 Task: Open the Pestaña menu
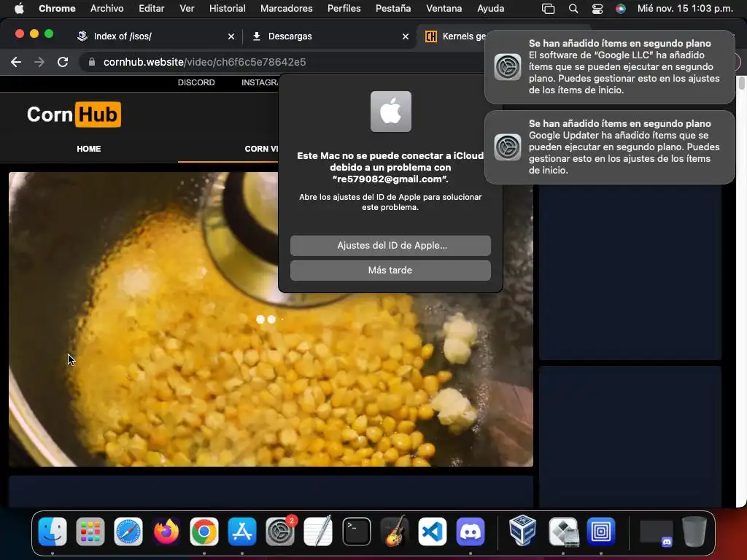click(393, 8)
